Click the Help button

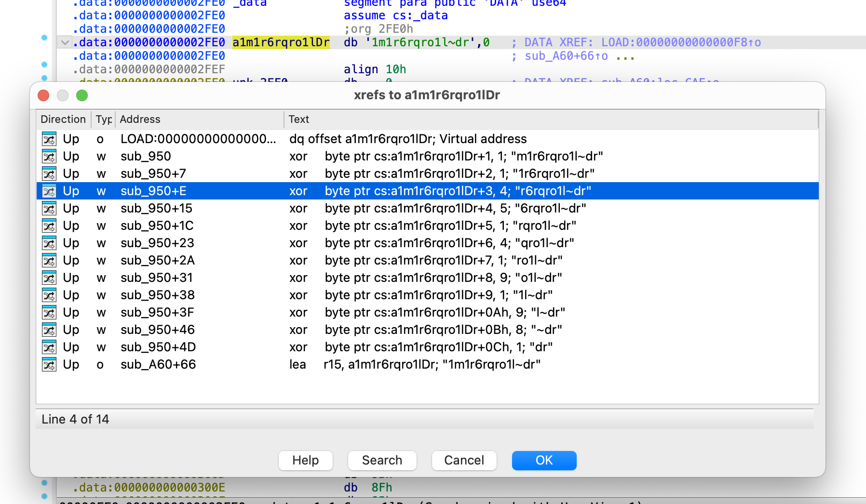click(305, 461)
